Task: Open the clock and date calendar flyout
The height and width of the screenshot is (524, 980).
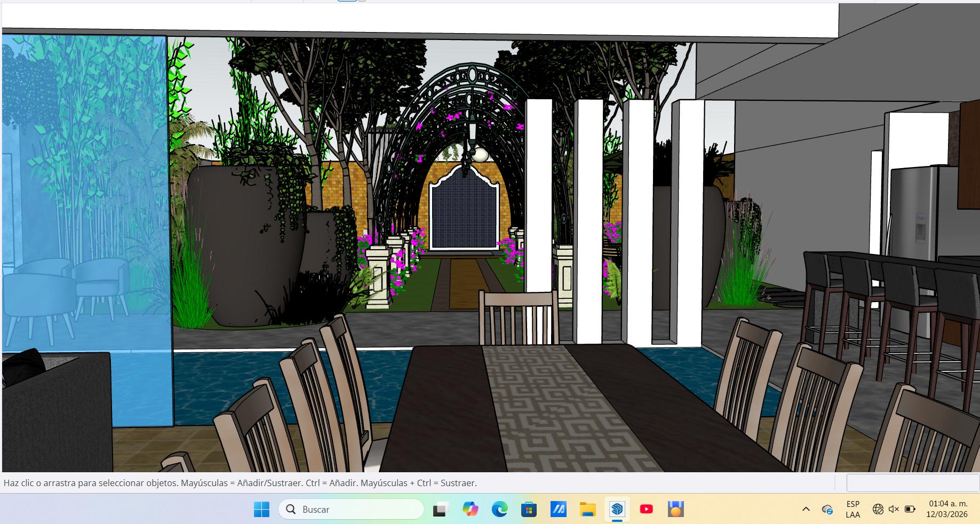Action: pyautogui.click(x=947, y=510)
